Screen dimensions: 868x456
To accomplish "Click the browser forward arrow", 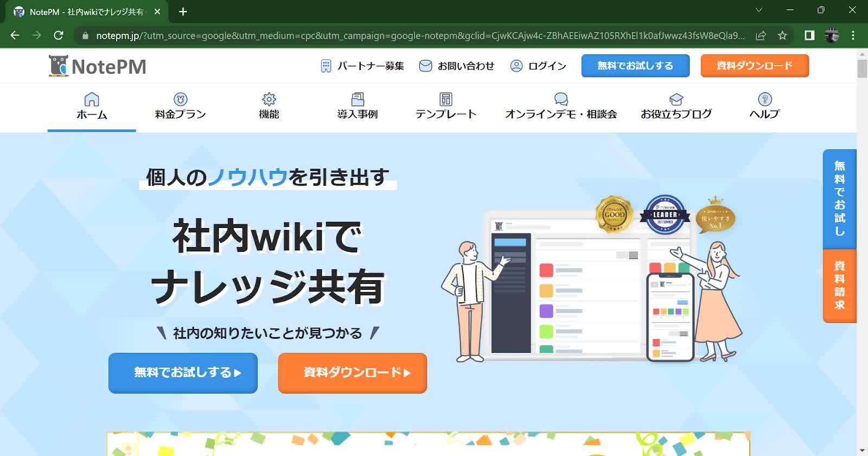I will [36, 35].
